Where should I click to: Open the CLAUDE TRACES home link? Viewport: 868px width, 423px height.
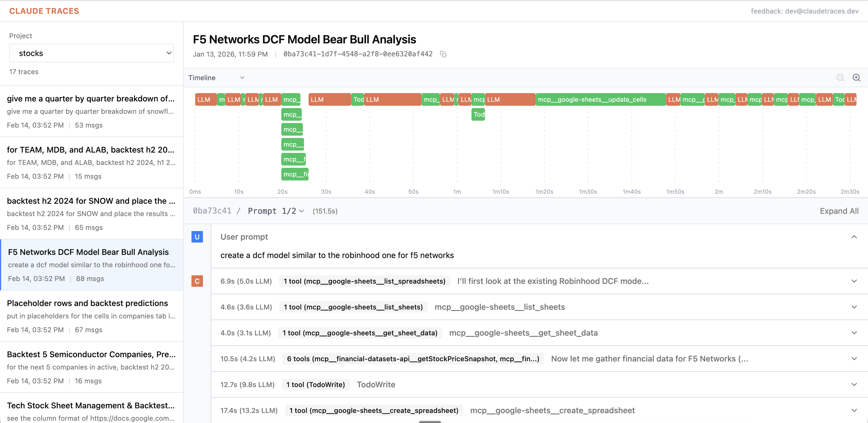coord(44,11)
